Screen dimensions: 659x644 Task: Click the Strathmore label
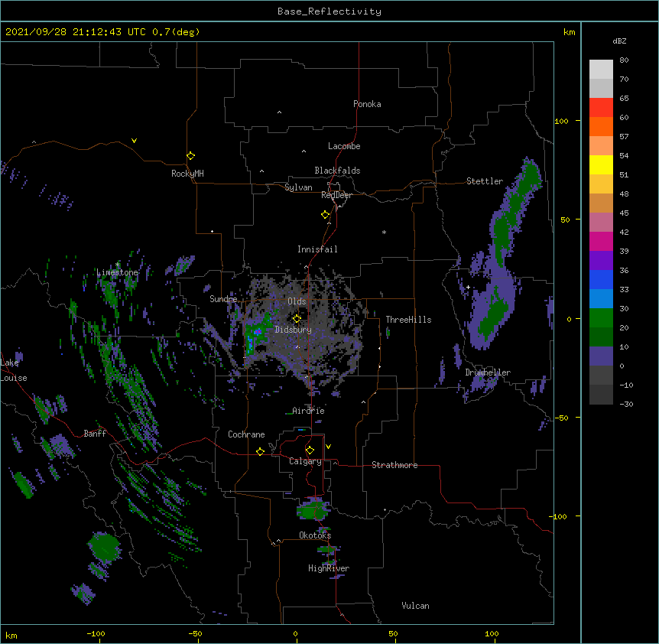394,465
